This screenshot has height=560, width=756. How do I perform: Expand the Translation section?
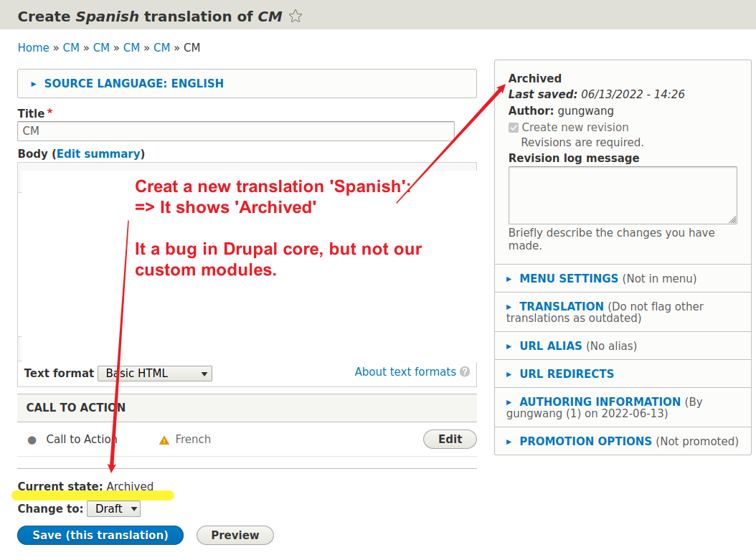click(562, 306)
